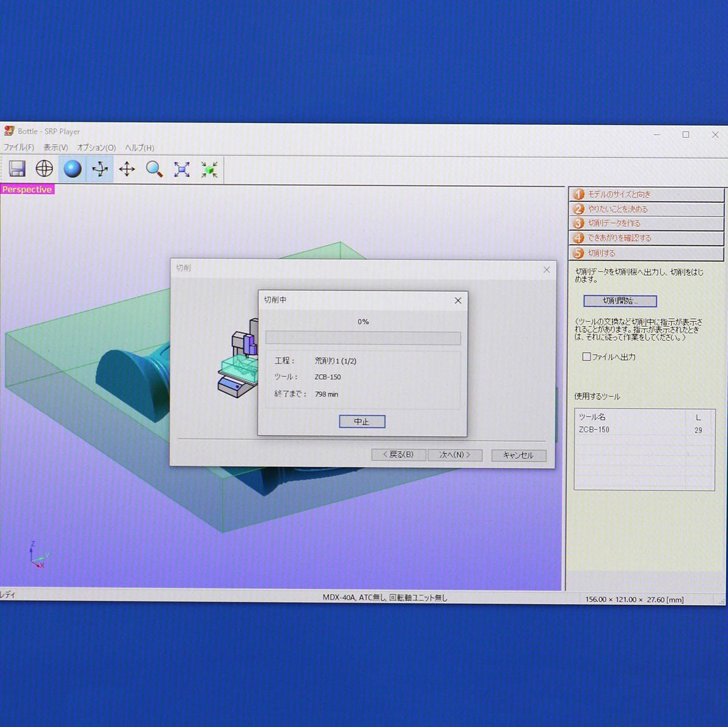
Task: Expand step 1 モデルのサイズと向き
Action: pyautogui.click(x=646, y=195)
